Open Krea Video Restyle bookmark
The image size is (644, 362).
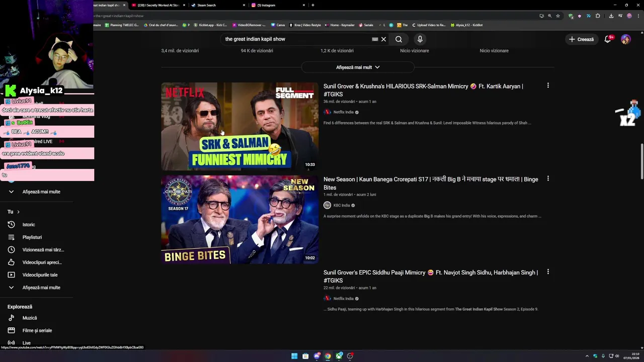pyautogui.click(x=305, y=25)
